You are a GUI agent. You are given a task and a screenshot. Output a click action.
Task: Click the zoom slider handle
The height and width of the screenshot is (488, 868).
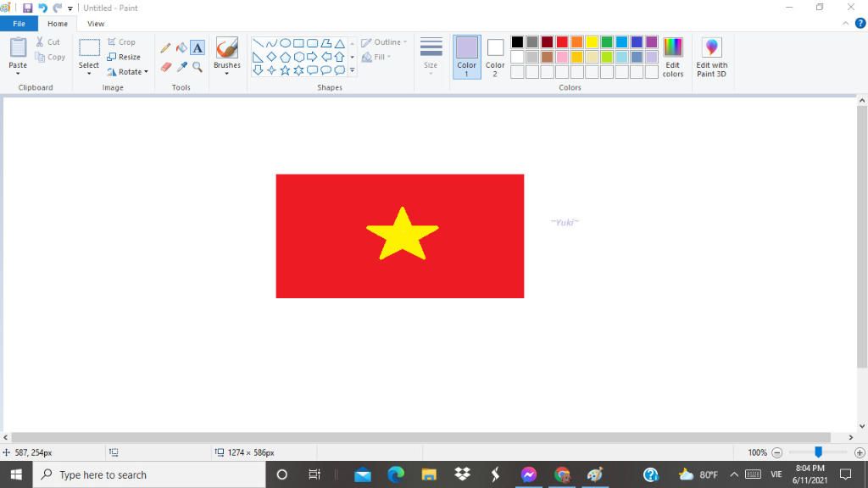(818, 452)
